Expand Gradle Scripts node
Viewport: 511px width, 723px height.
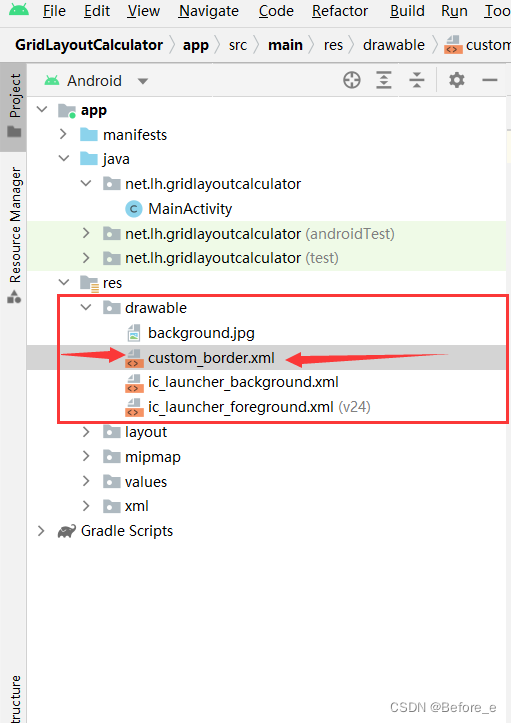[x=42, y=531]
